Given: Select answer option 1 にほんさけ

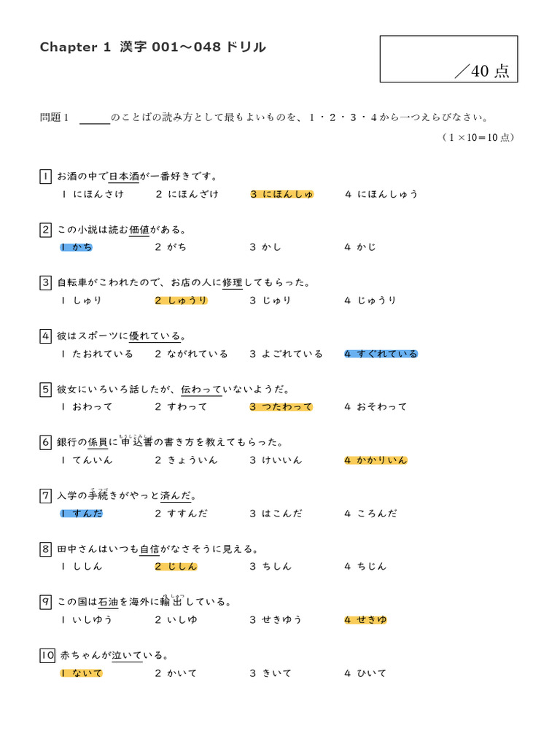Looking at the screenshot, I should [93, 194].
